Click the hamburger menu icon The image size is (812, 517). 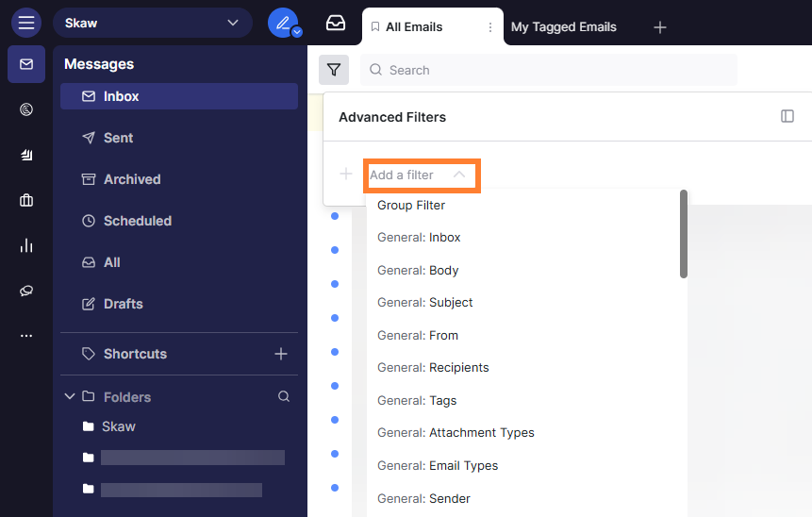[26, 23]
